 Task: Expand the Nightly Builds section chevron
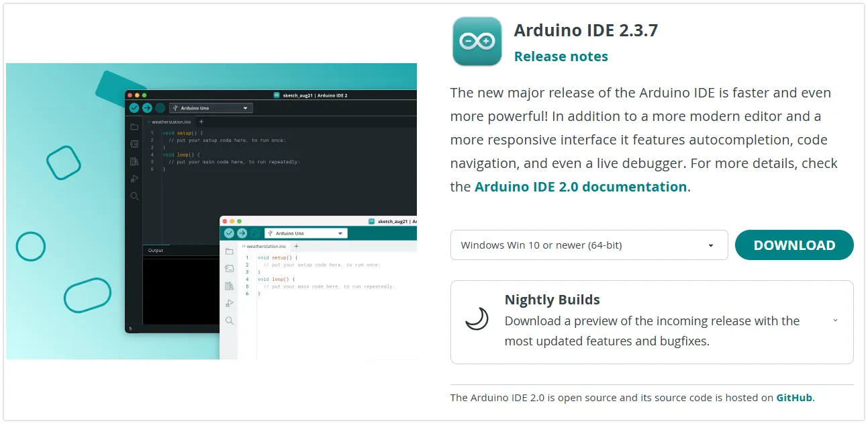(835, 321)
